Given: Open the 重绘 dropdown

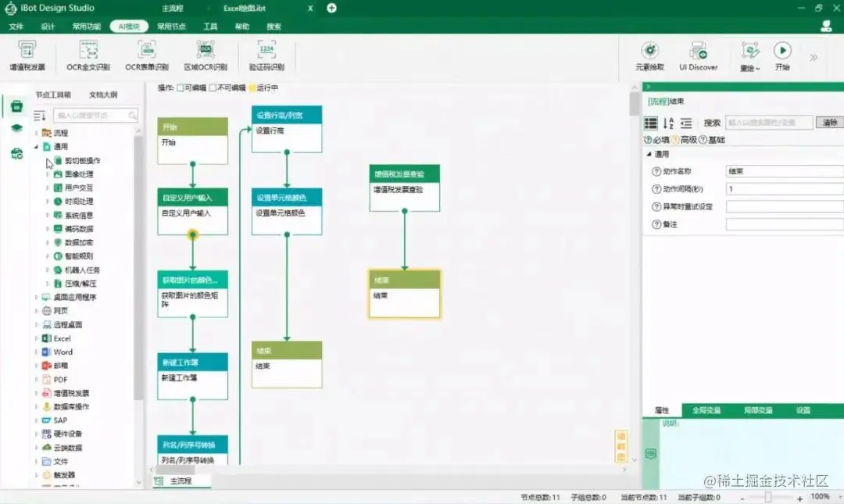Looking at the screenshot, I should point(749,56).
